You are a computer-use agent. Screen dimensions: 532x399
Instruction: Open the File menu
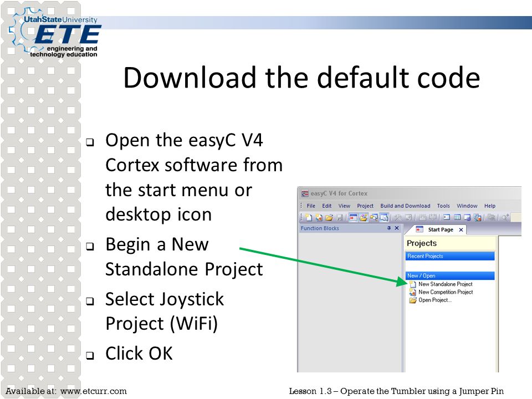click(311, 206)
